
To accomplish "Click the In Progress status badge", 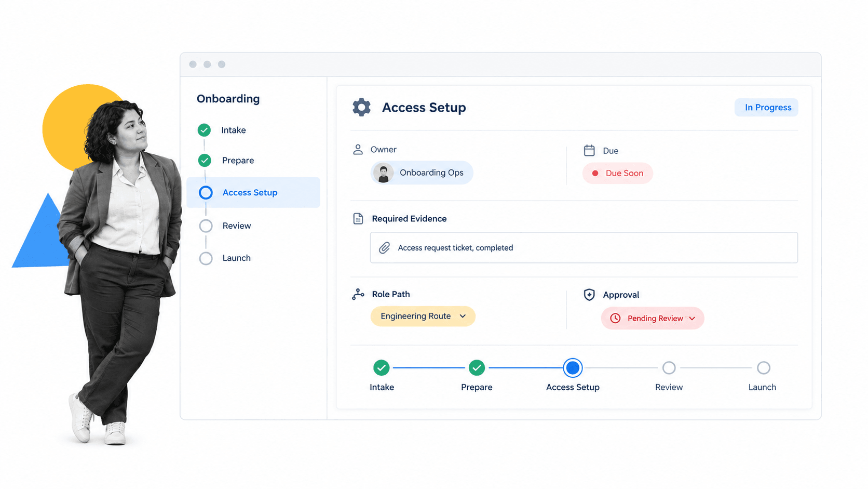I will (x=766, y=108).
